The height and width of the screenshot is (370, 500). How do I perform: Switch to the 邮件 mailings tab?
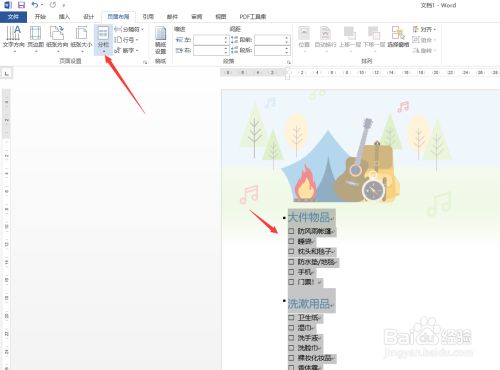pyautogui.click(x=172, y=17)
